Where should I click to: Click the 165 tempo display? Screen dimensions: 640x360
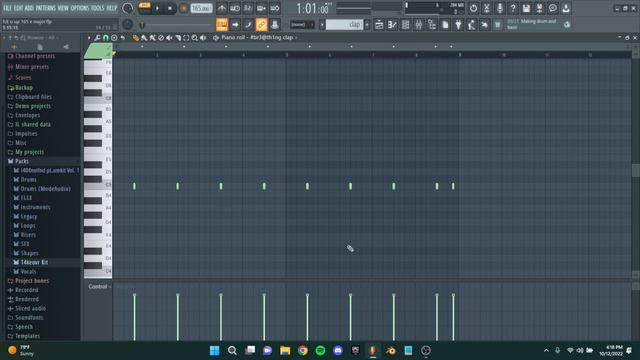[202, 8]
